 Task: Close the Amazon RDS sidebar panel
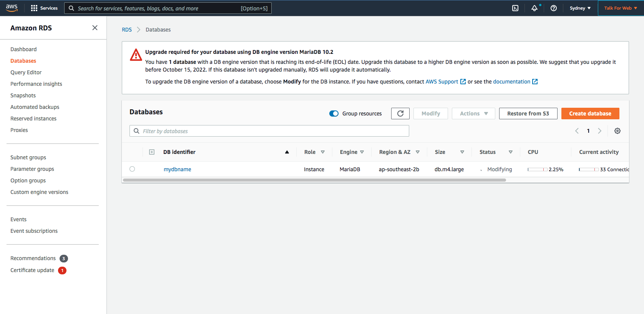coord(95,28)
